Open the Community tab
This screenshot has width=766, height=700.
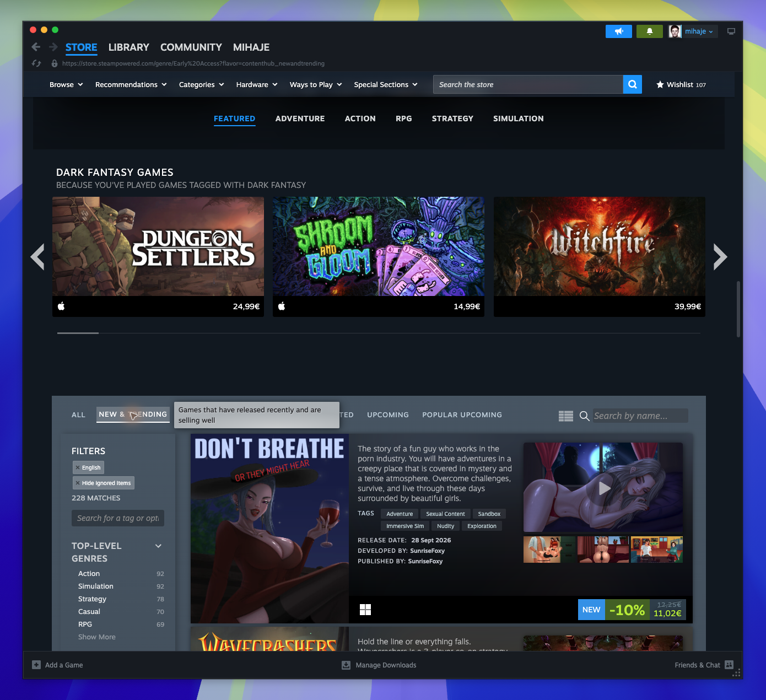click(x=191, y=47)
